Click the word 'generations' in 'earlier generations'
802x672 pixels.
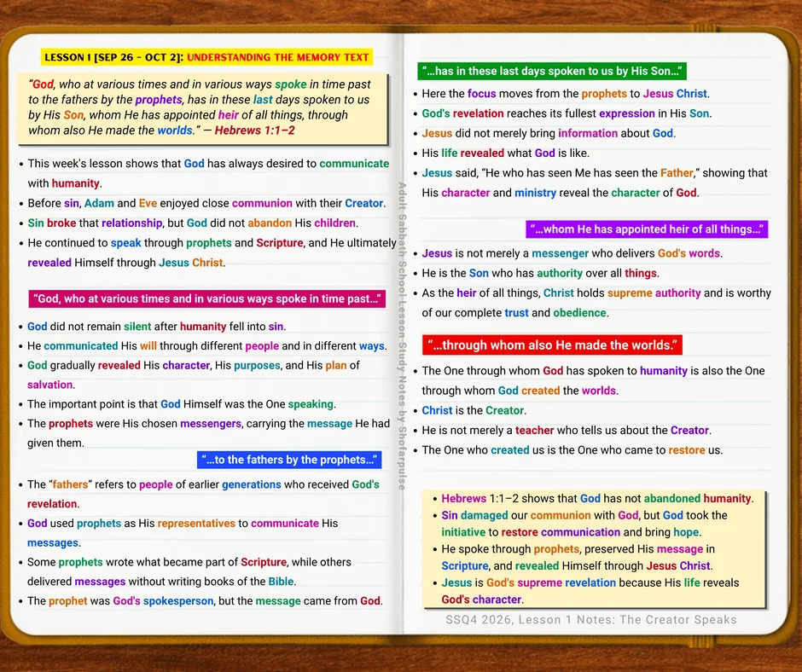click(252, 484)
